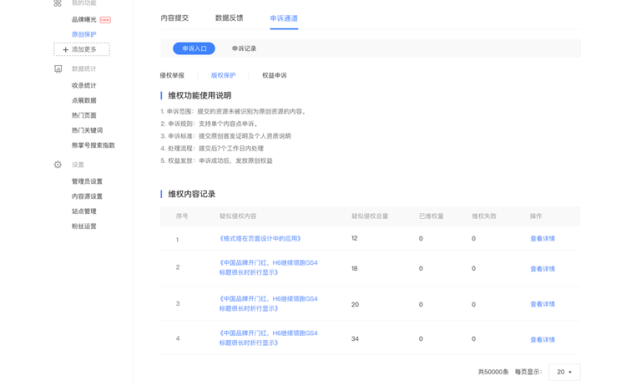Switch to the 内容提交 tab
This screenshot has width=626, height=386.
[x=174, y=18]
